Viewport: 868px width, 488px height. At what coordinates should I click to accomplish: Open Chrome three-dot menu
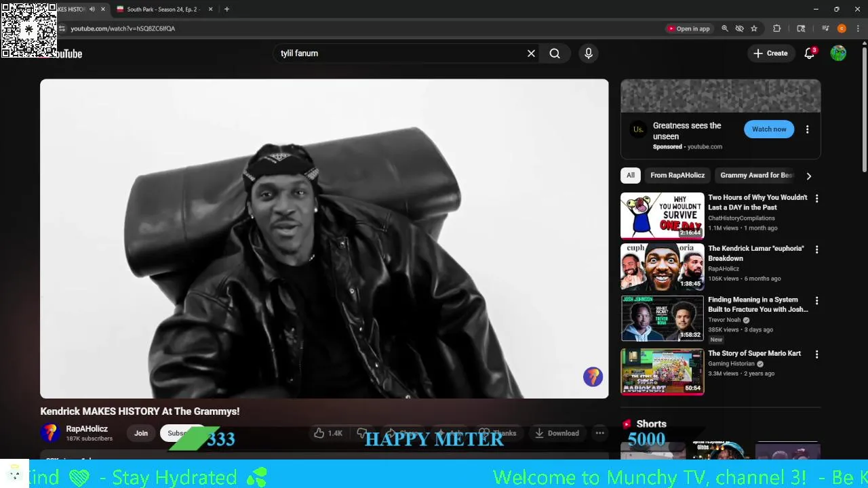pyautogui.click(x=858, y=28)
